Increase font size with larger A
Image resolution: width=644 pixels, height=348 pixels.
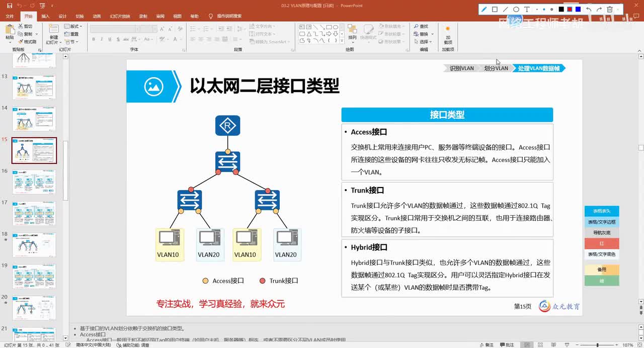[x=161, y=29]
